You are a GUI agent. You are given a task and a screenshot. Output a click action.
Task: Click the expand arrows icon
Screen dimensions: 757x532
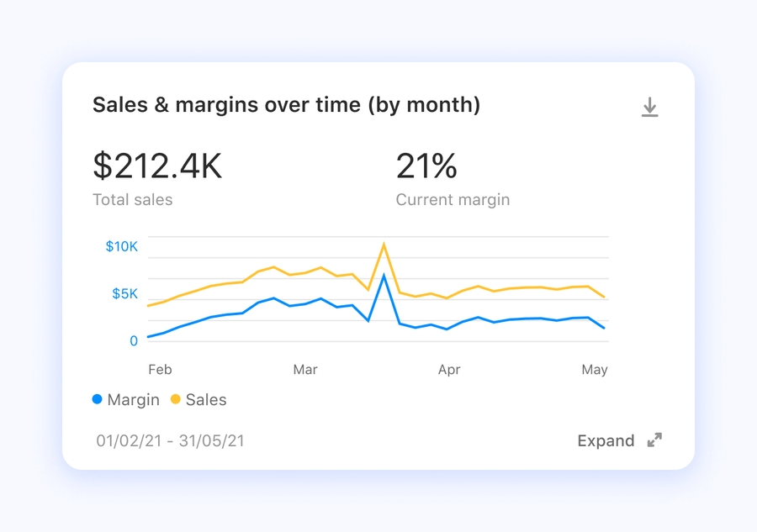(654, 440)
